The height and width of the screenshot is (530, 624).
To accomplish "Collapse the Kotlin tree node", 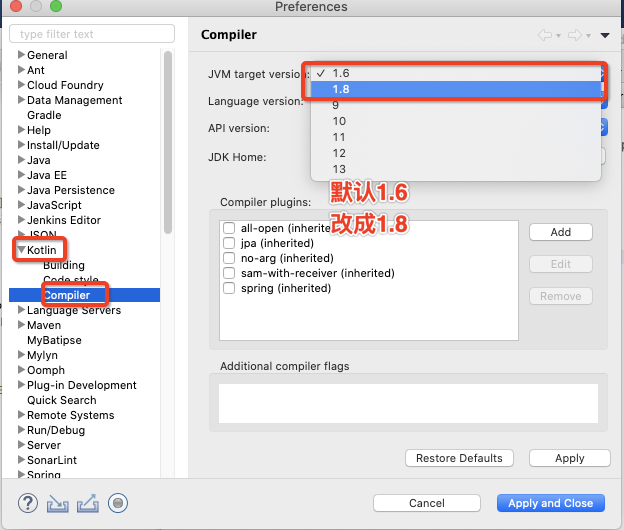I will point(21,250).
